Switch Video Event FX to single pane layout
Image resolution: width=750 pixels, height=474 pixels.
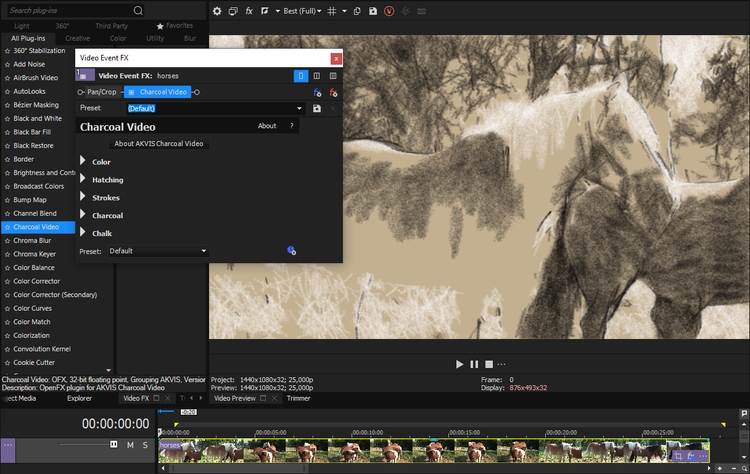(301, 76)
